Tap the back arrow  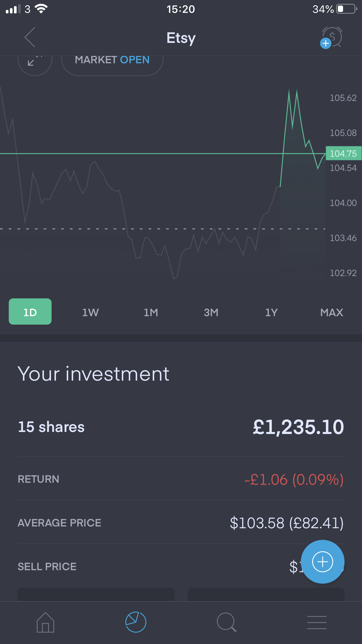click(x=30, y=37)
